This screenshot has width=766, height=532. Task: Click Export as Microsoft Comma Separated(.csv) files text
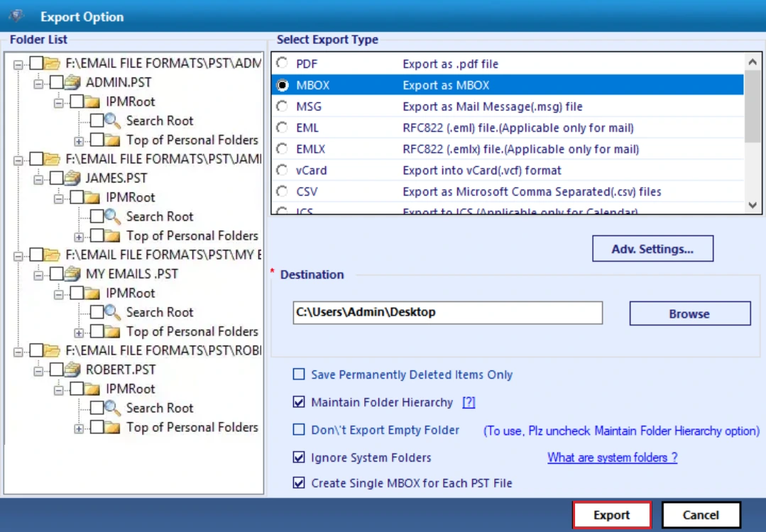(x=532, y=192)
